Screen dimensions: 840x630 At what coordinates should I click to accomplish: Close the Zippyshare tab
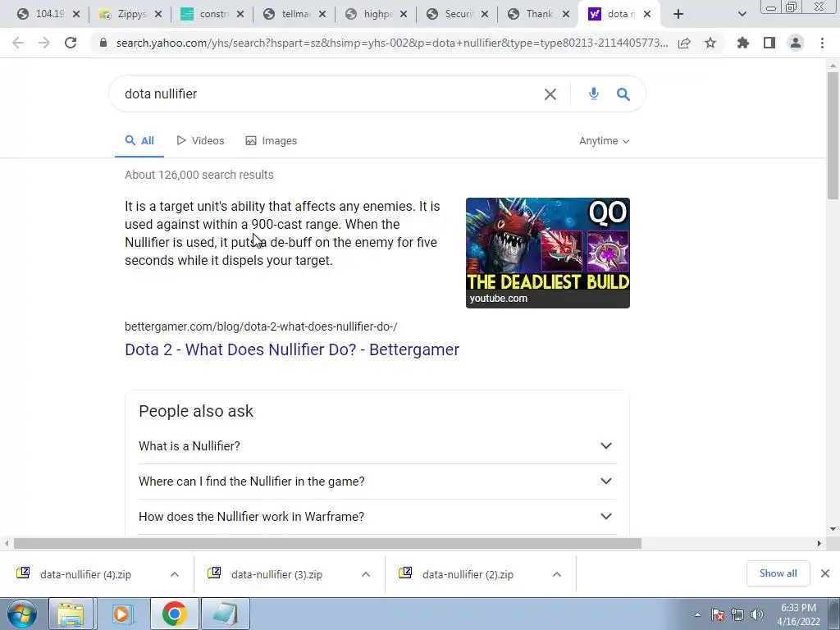[x=158, y=15]
